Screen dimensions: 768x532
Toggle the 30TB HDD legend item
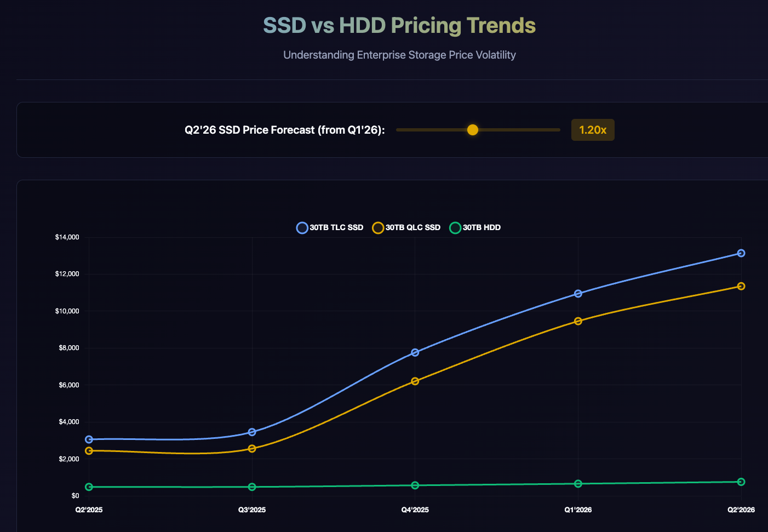click(475, 228)
